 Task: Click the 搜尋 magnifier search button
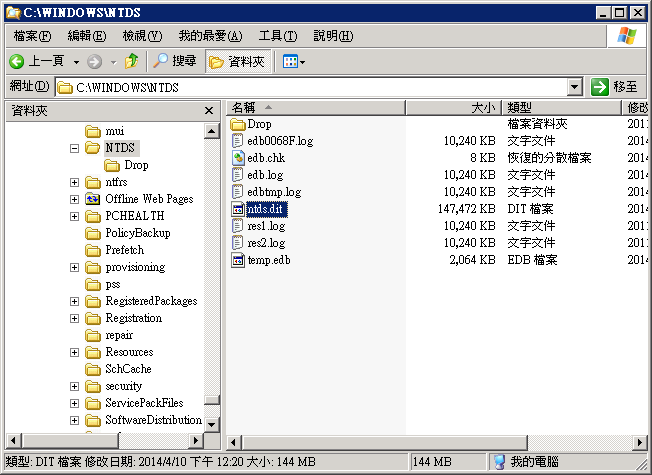click(174, 61)
